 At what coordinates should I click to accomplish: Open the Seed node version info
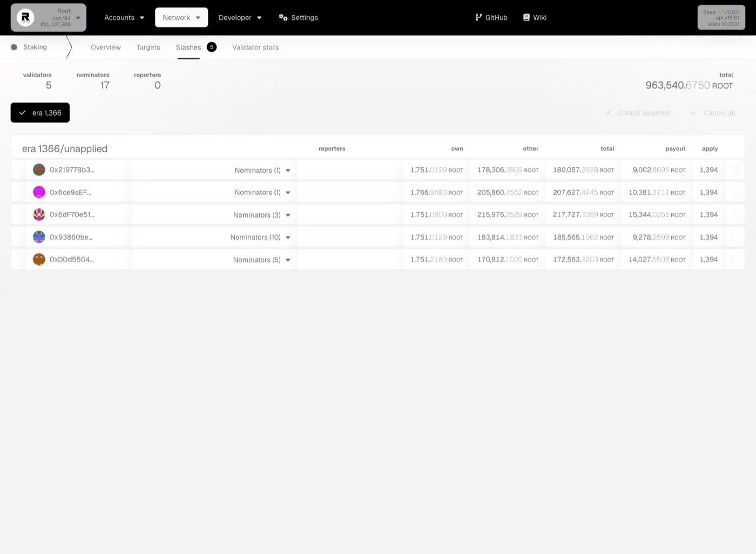pos(721,18)
